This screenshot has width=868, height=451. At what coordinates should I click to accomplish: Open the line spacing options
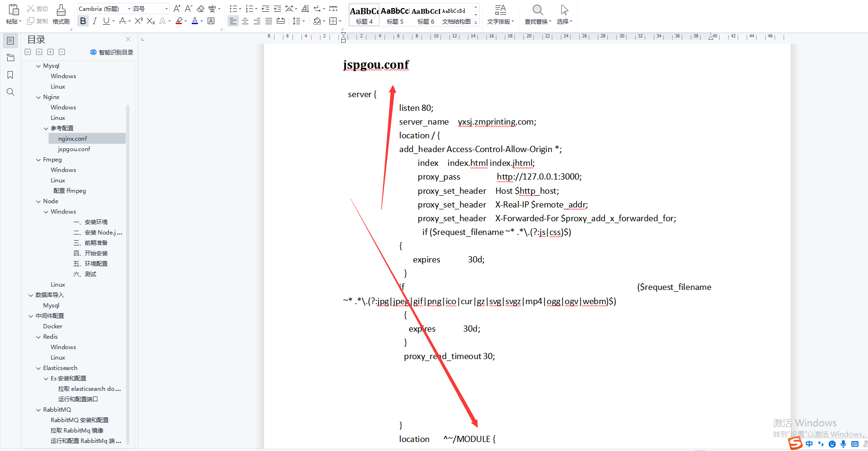pos(296,21)
